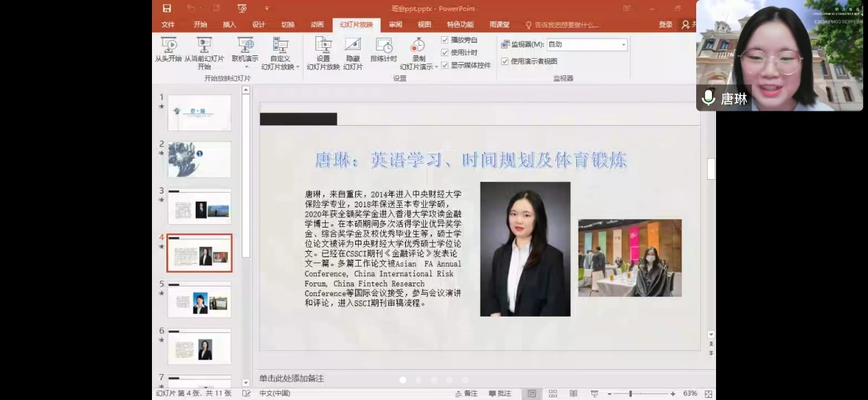Screen dimensions: 868x400
Task: Open the Insert (插入) ribbon tab
Action: pos(229,25)
